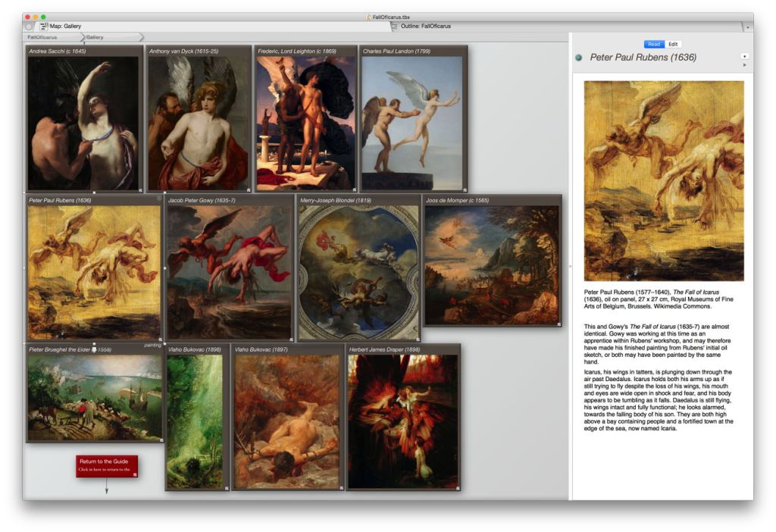Viewport: 776px width, 532px height.
Task: Click the round button left of Map tab
Action: coord(29,27)
